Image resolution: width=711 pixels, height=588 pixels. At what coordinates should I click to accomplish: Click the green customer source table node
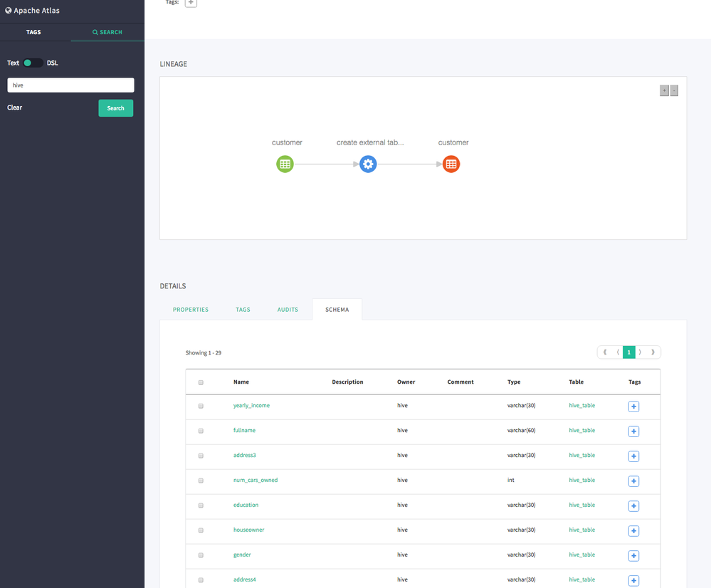(x=285, y=164)
